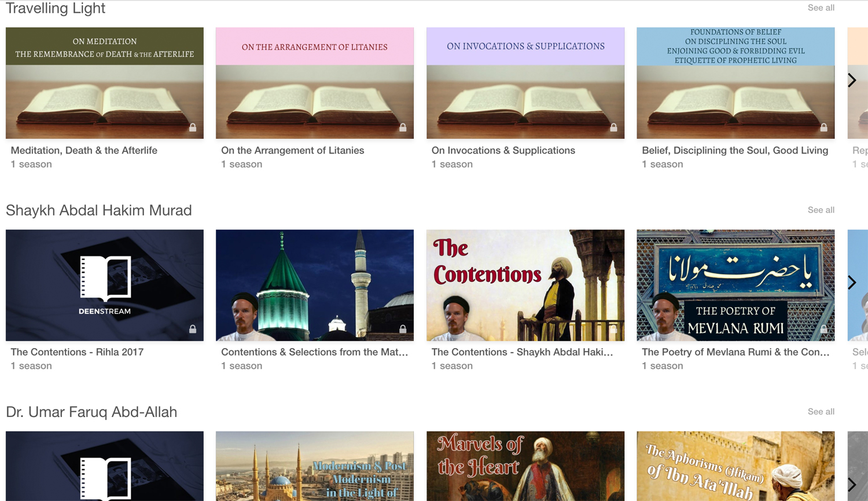The image size is (868, 501).
Task: Click lock icon on Belief, Disciplining the Soul thumbnail
Action: (x=823, y=127)
